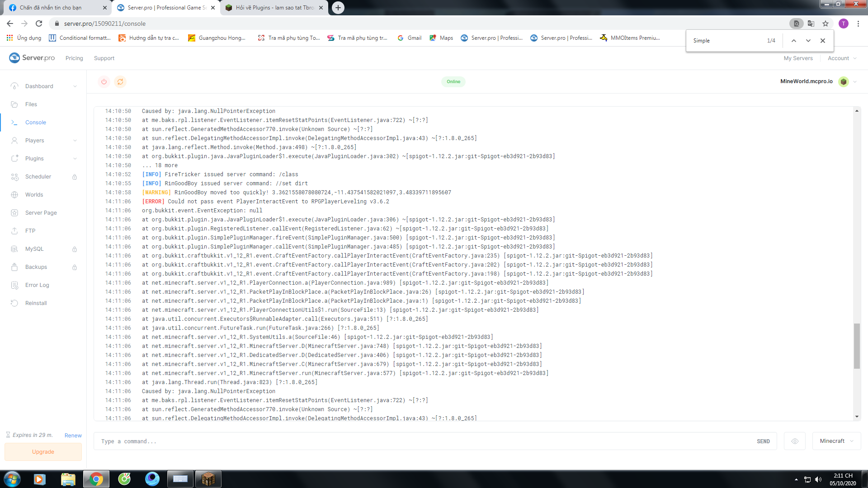Click the red power stop server icon

tap(104, 82)
